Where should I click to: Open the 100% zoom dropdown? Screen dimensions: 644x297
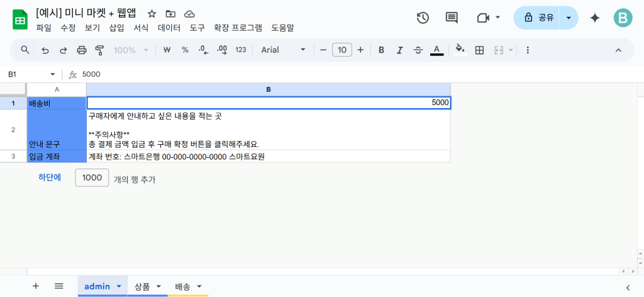(131, 50)
